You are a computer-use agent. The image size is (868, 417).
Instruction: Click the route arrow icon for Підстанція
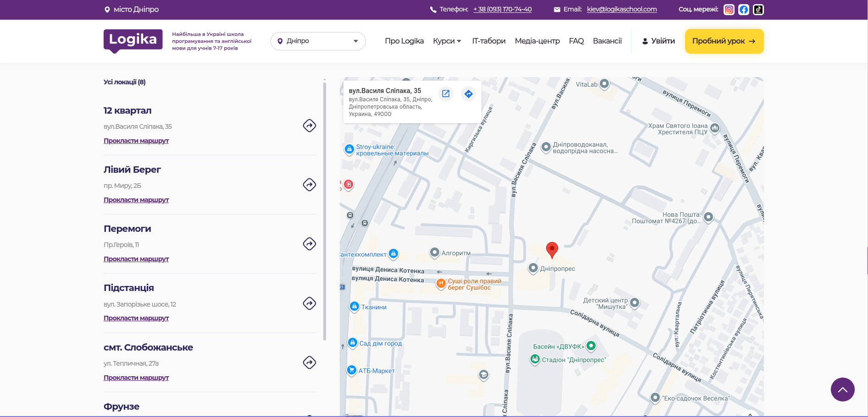pyautogui.click(x=310, y=303)
